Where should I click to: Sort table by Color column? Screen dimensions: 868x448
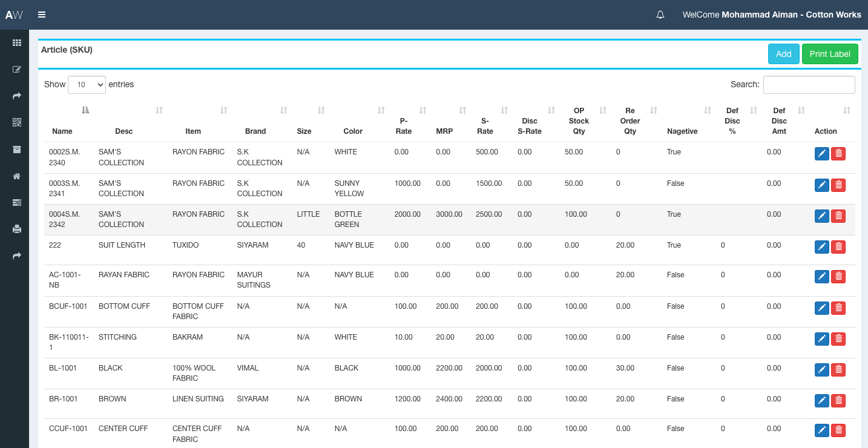360,120
